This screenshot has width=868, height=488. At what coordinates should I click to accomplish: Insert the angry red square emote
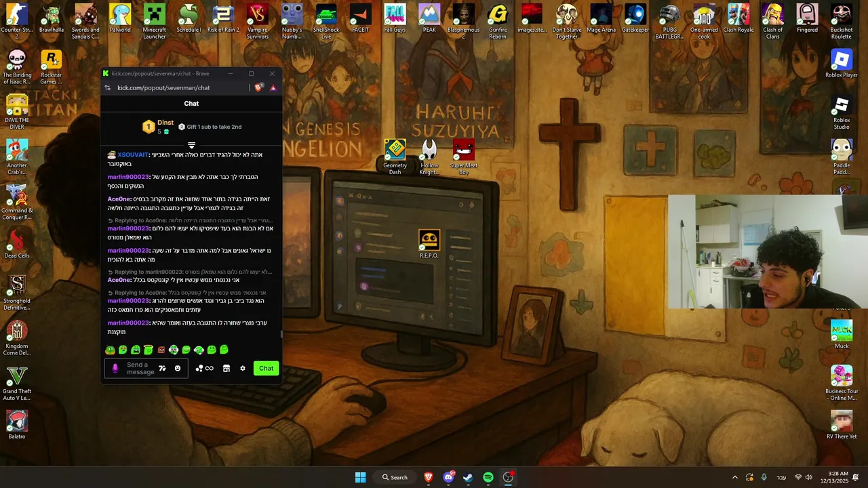point(161,350)
